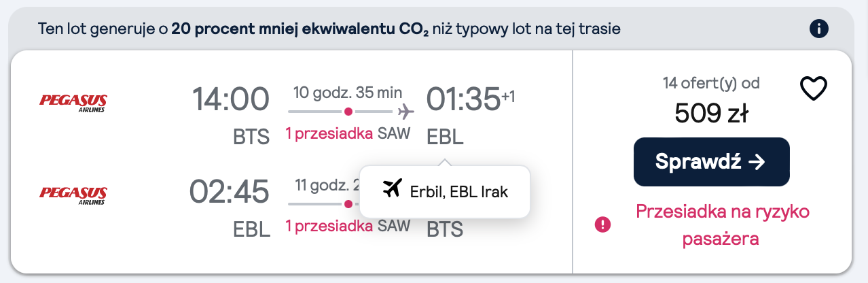Screen dimensions: 868x283
Task: Click outbound Pegasus Airlines logo
Action: 73,103
